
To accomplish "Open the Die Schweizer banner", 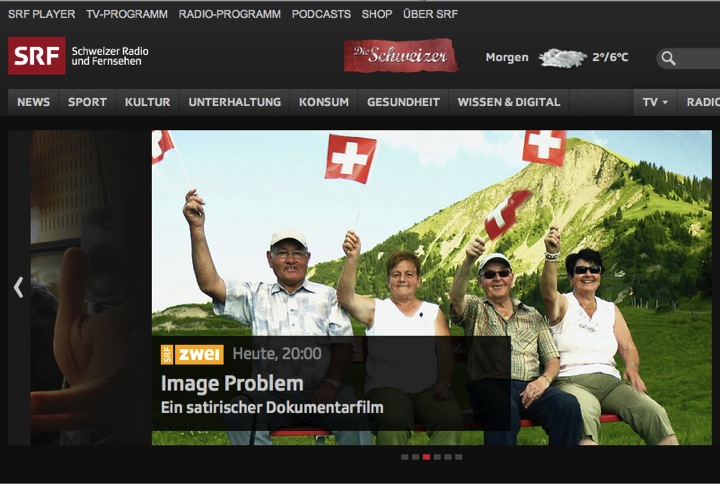I will tap(400, 56).
